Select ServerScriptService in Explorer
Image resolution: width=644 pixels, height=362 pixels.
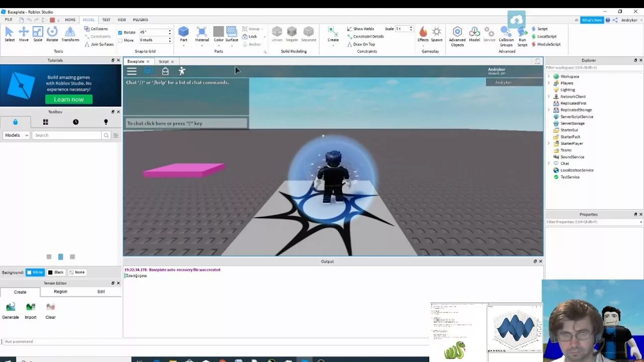577,117
